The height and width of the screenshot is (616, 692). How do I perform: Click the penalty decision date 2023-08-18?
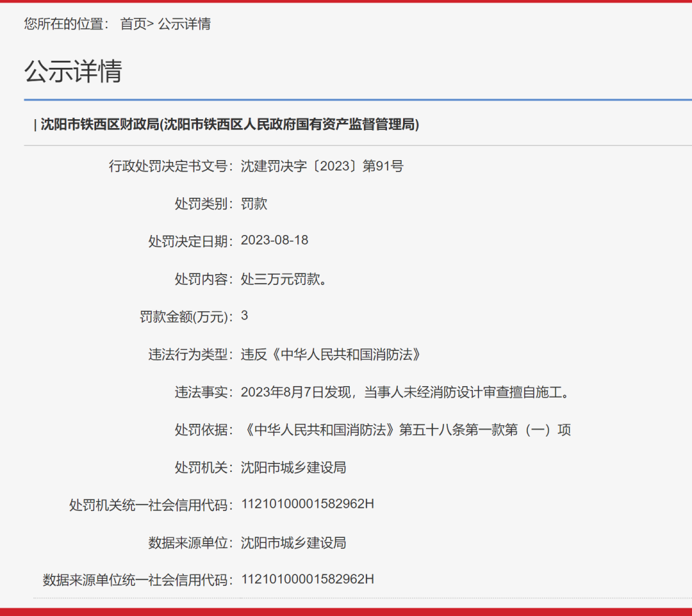(x=274, y=241)
